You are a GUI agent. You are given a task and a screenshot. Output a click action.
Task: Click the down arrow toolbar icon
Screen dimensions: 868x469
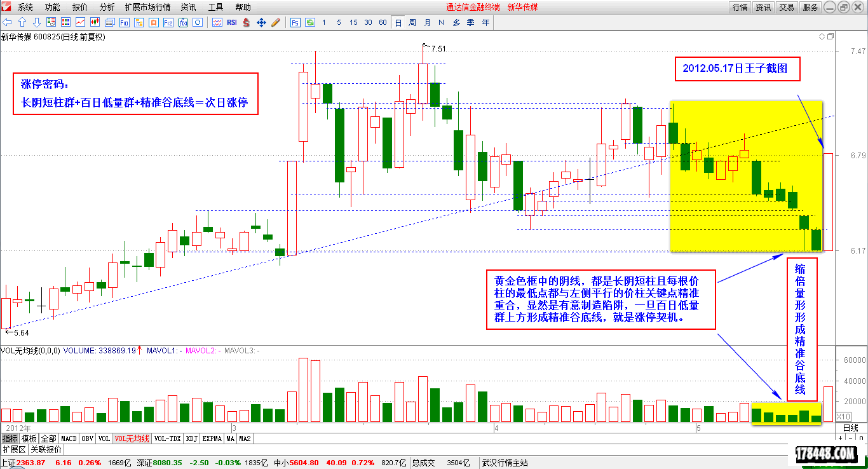point(36,22)
